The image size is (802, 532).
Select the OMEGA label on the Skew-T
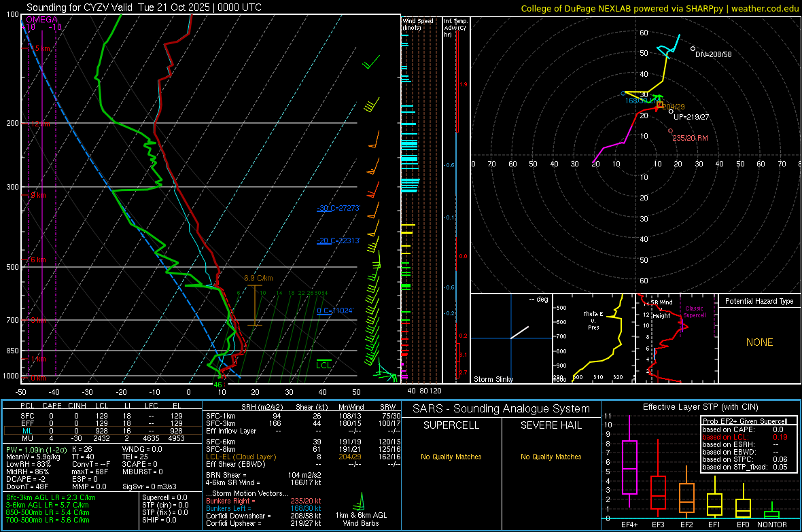(41, 20)
